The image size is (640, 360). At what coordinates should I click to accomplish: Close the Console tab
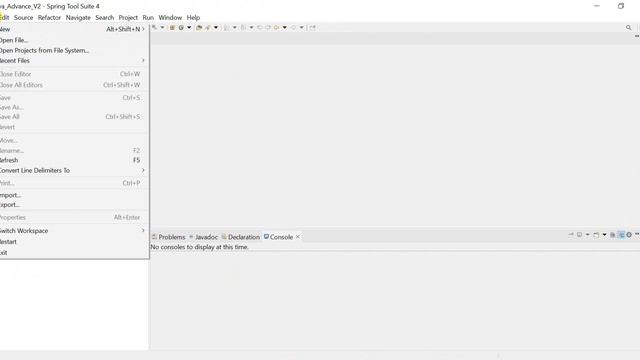[298, 237]
